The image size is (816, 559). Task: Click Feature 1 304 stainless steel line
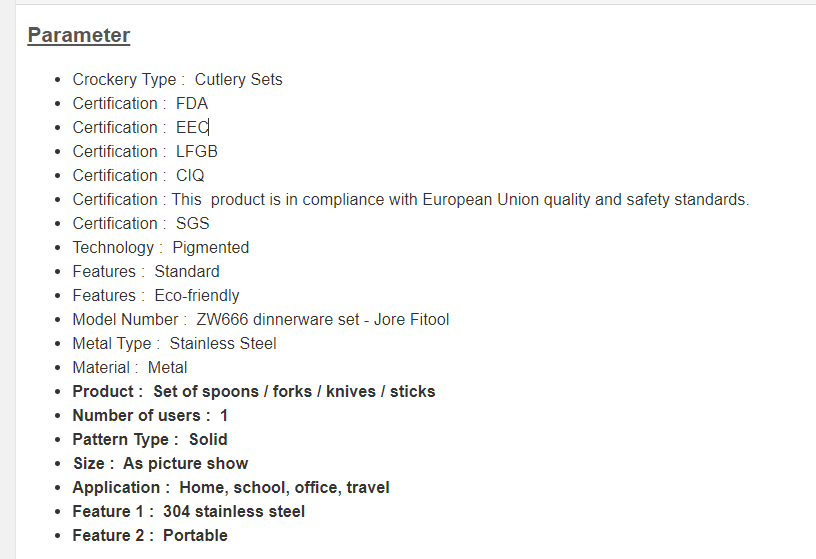(x=188, y=511)
